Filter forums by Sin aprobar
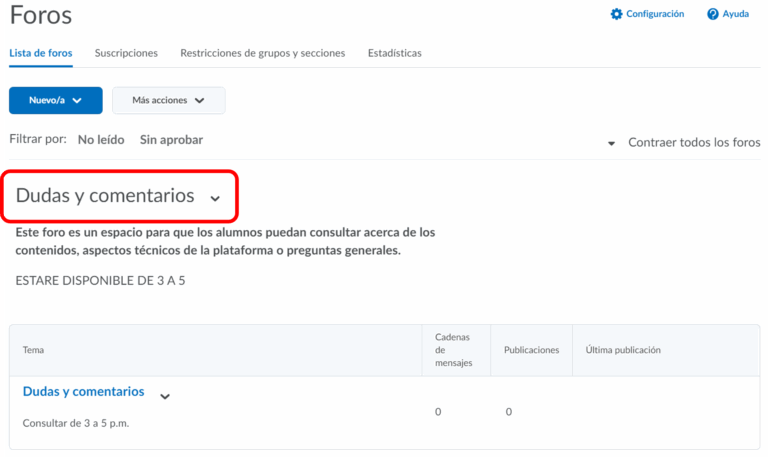Image resolution: width=768 pixels, height=457 pixels. point(171,140)
